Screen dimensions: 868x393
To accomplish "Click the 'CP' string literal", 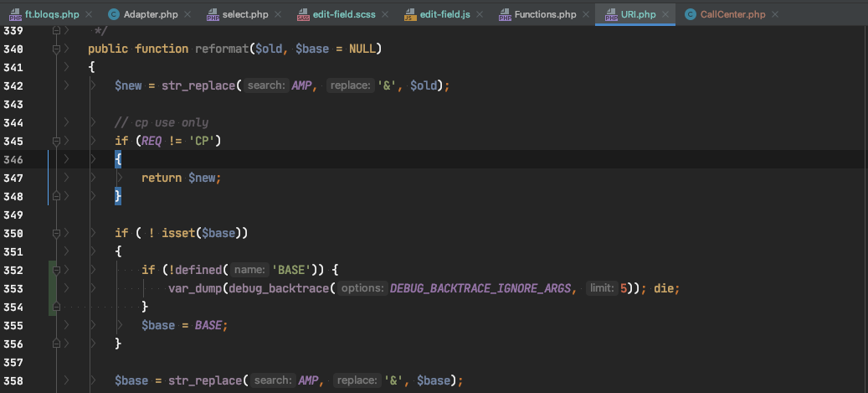I will [202, 141].
